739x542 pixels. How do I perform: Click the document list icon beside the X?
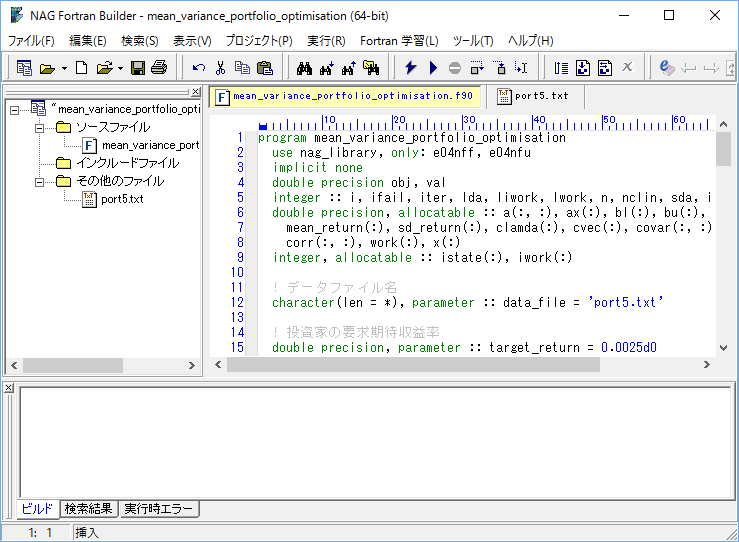tap(605, 68)
